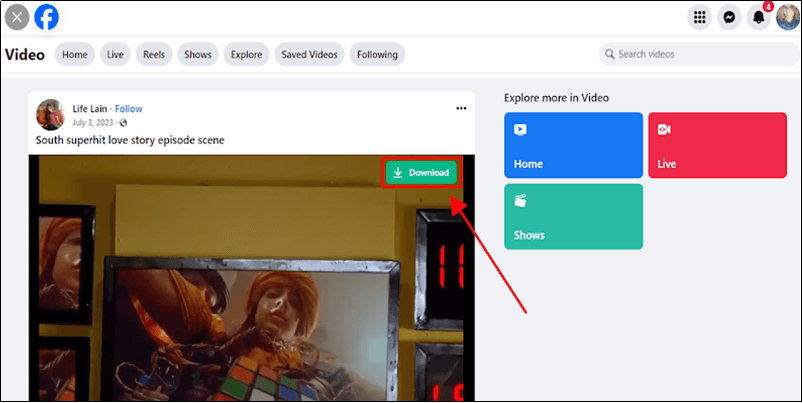The height and width of the screenshot is (403, 803).
Task: Go to the Shows tab
Action: coord(198,54)
